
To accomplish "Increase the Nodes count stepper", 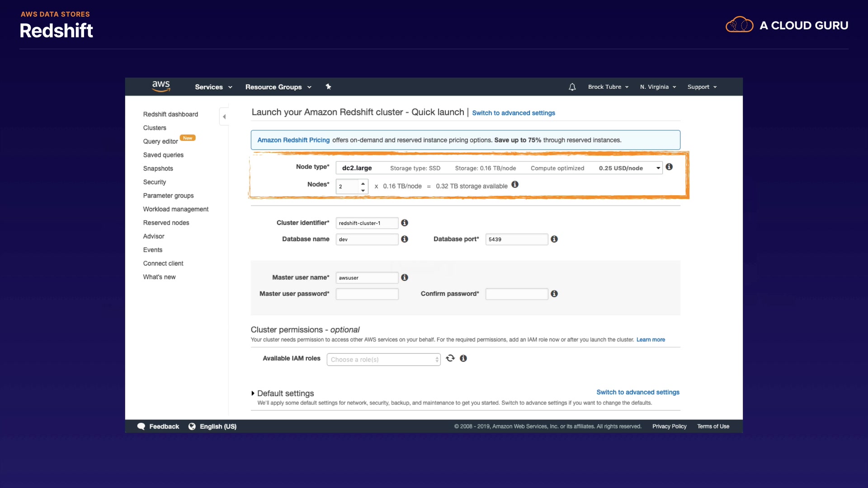I will pyautogui.click(x=363, y=183).
